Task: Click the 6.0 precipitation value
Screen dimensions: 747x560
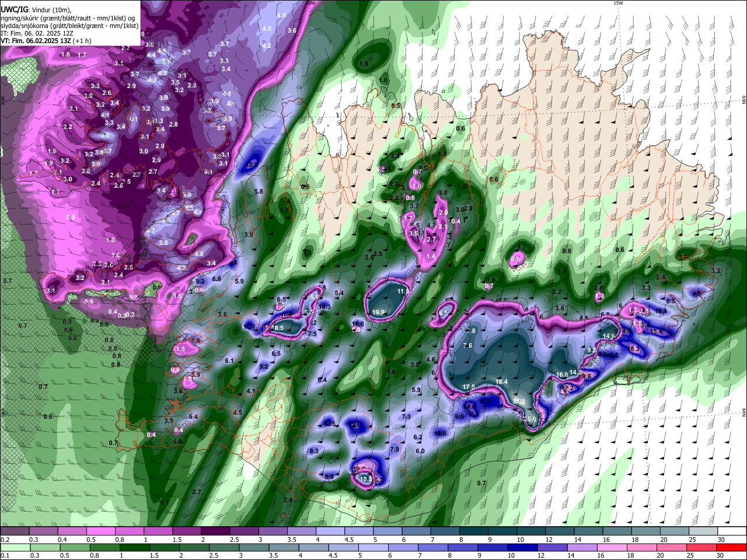Action: pos(420,451)
